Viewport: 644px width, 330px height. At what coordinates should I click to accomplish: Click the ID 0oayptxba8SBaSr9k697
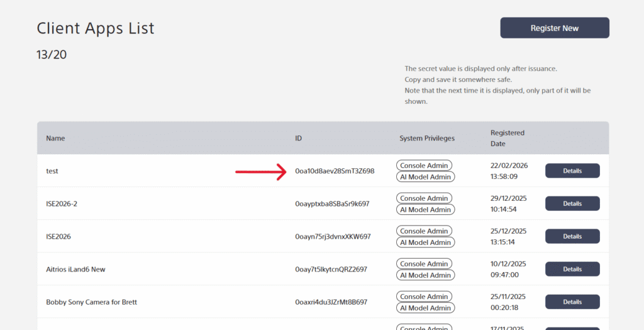click(332, 204)
